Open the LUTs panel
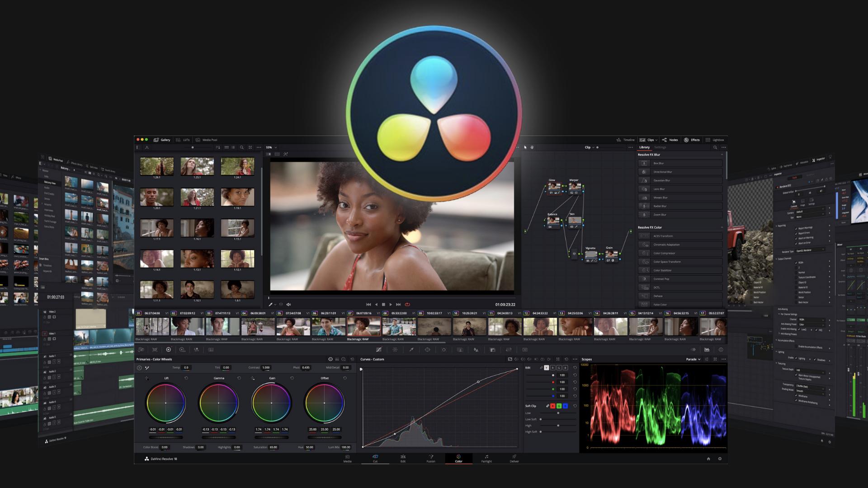This screenshot has width=868, height=488. pos(187,140)
